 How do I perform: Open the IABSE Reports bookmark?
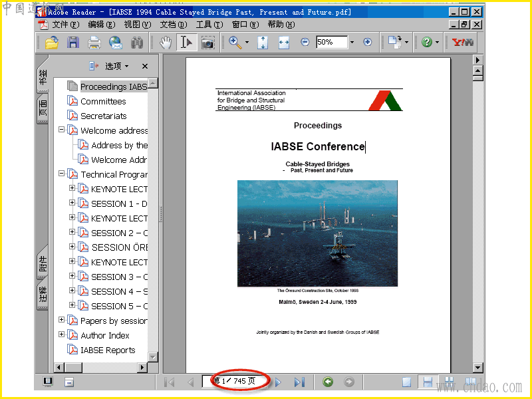point(108,350)
